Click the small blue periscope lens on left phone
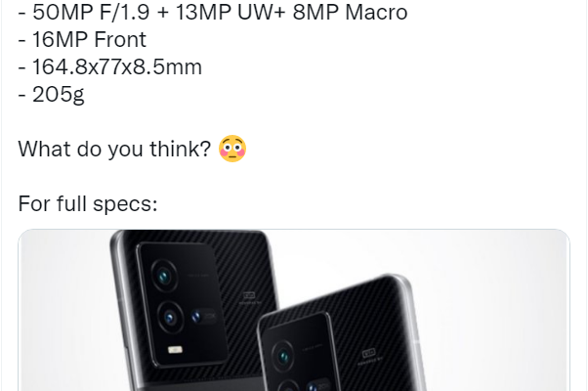Viewport: 588px width, 391px height. (x=196, y=317)
